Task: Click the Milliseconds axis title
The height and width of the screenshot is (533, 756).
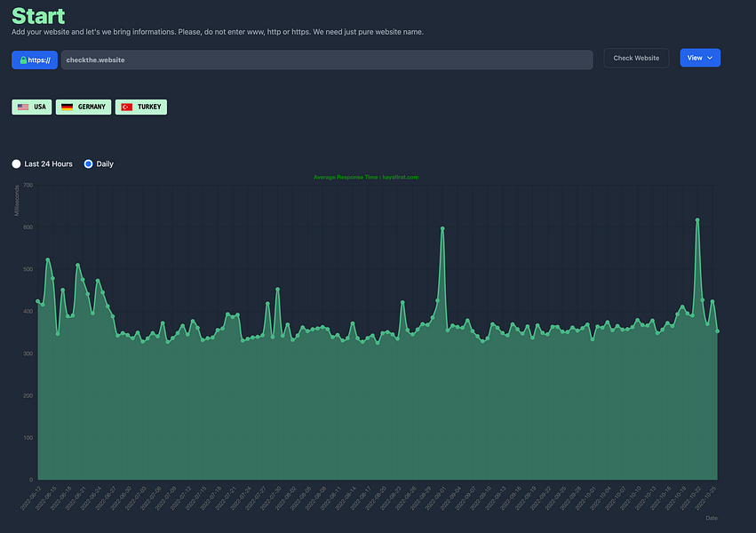Action: 17,201
